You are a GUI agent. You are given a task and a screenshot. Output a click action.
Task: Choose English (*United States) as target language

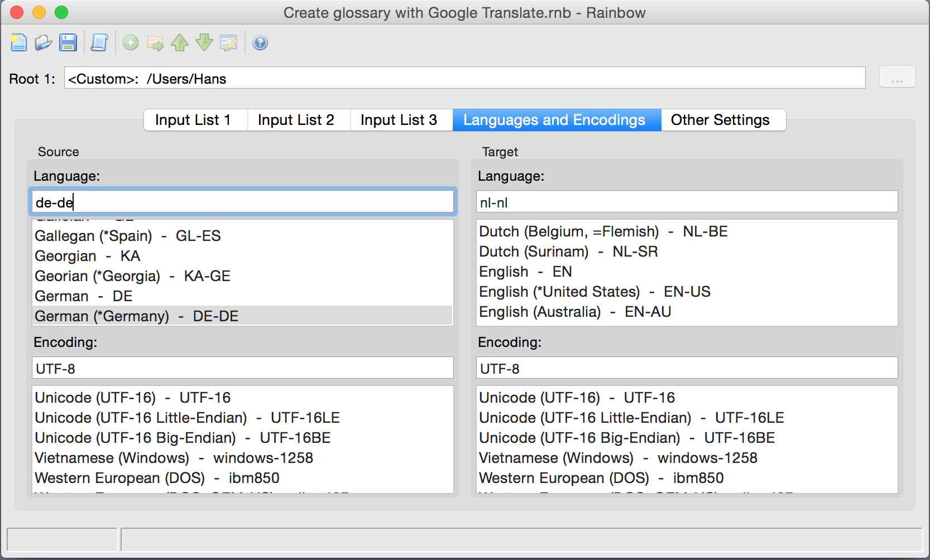pos(594,292)
